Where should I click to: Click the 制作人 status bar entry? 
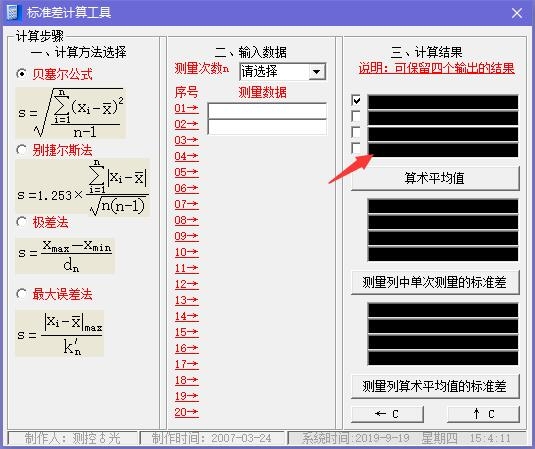73,438
